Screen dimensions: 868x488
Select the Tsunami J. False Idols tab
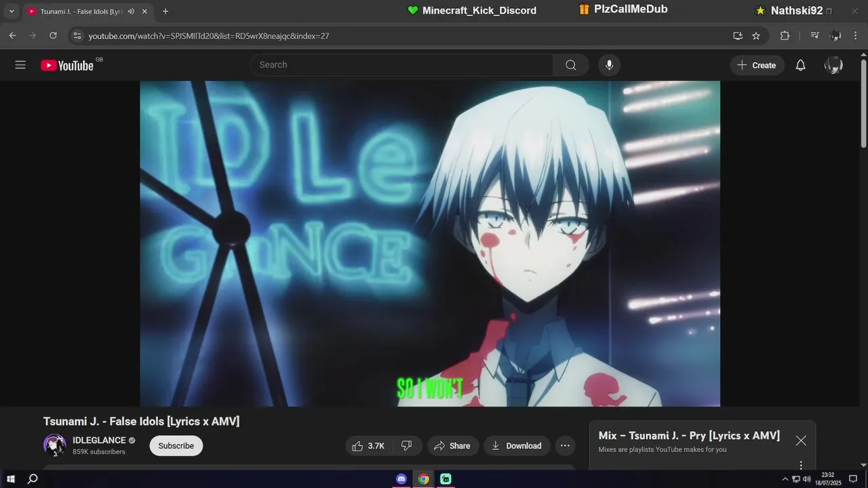coord(81,12)
